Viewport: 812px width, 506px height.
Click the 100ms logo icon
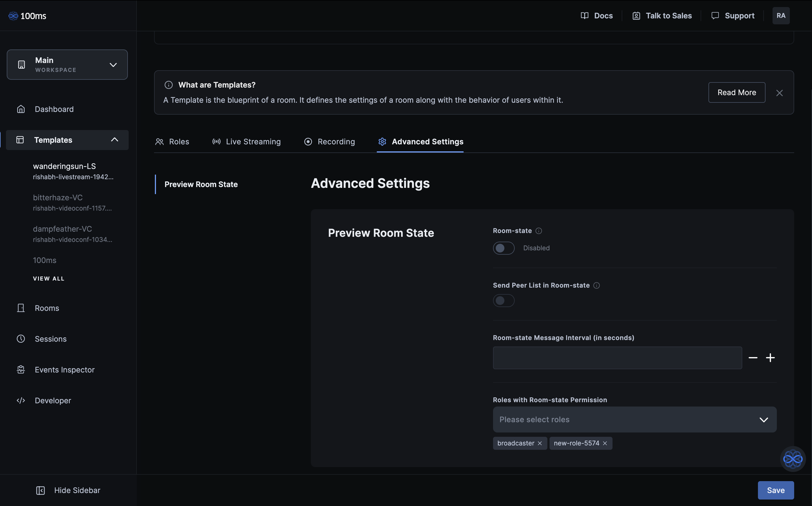tap(14, 16)
